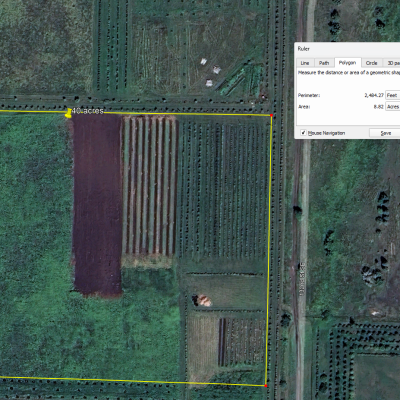
Task: Switch to the Path tab in Ruler
Action: click(x=324, y=63)
